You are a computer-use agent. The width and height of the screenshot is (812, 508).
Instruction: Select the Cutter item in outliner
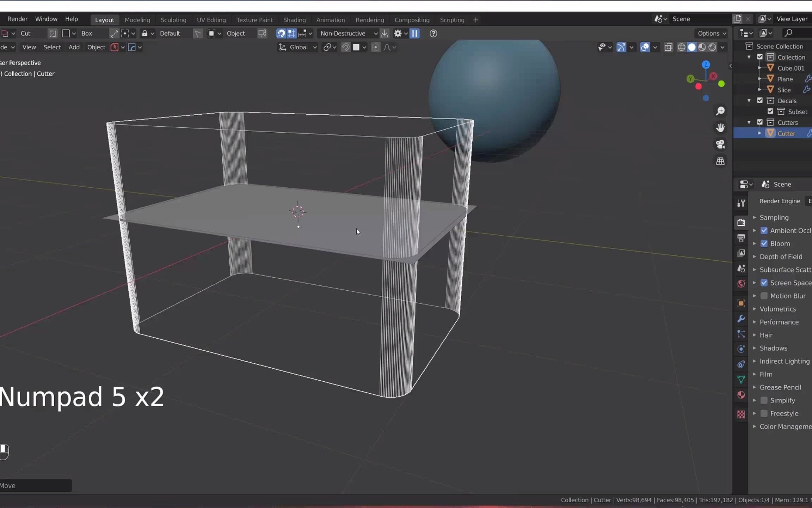786,133
